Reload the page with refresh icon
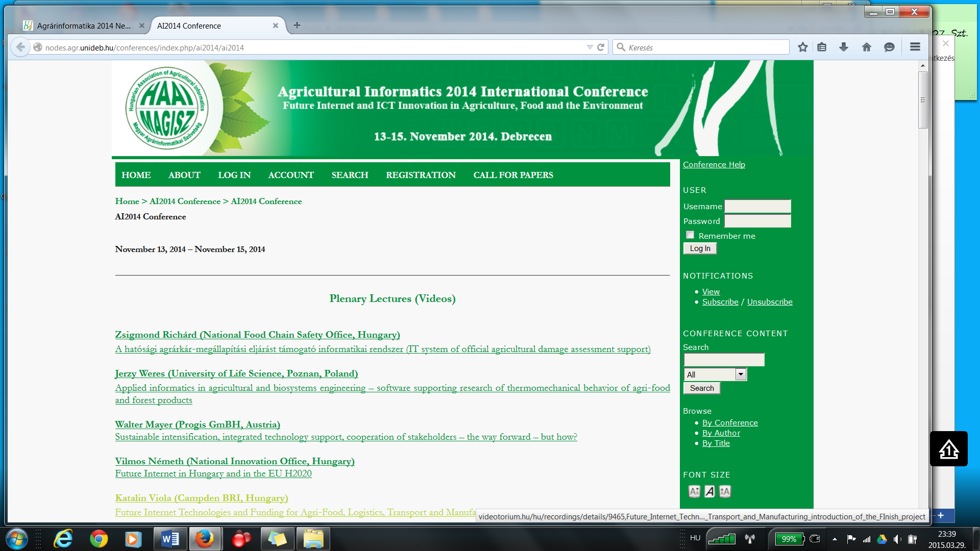The height and width of the screenshot is (551, 980). (x=601, y=47)
